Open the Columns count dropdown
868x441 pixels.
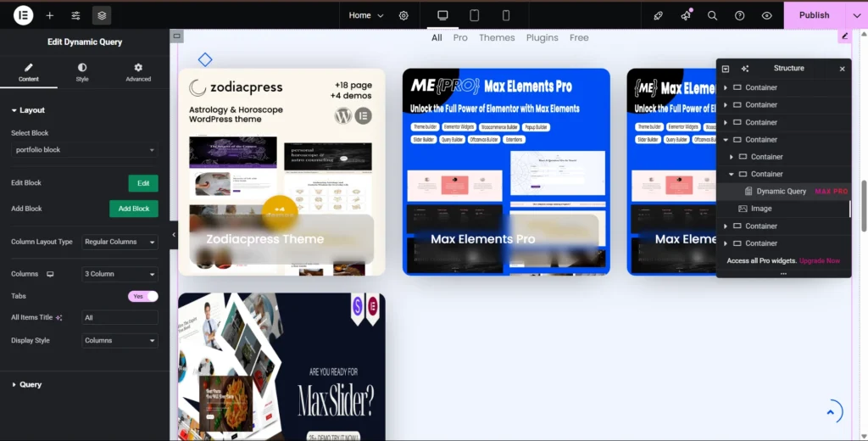pyautogui.click(x=120, y=274)
